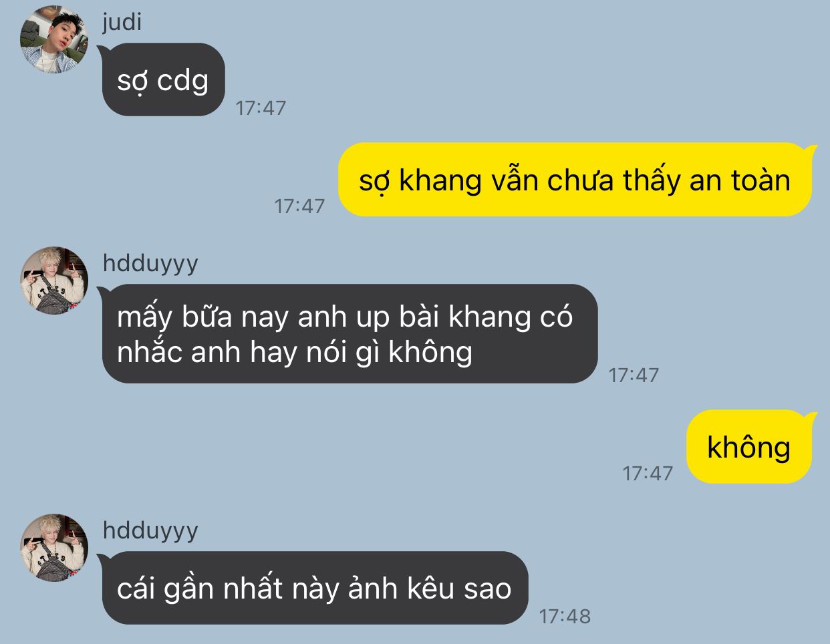
Task: Click the timestamp left of the long yellow bubble
Action: click(299, 206)
